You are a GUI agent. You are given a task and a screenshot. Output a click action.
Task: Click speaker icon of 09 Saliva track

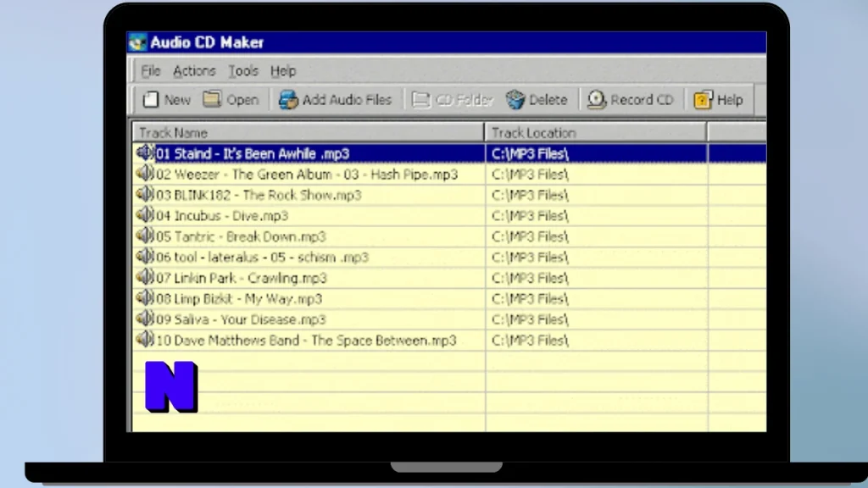click(145, 319)
